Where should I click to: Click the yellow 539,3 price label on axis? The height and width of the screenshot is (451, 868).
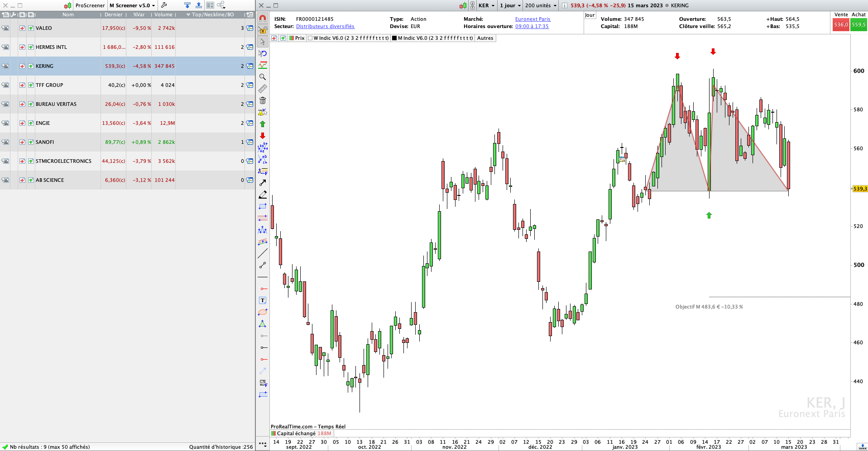tap(860, 189)
